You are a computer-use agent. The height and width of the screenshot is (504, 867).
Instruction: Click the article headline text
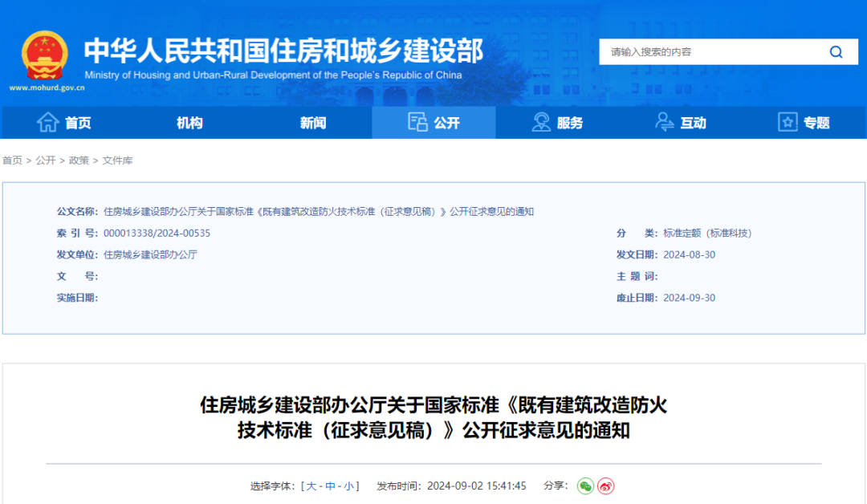[433, 418]
